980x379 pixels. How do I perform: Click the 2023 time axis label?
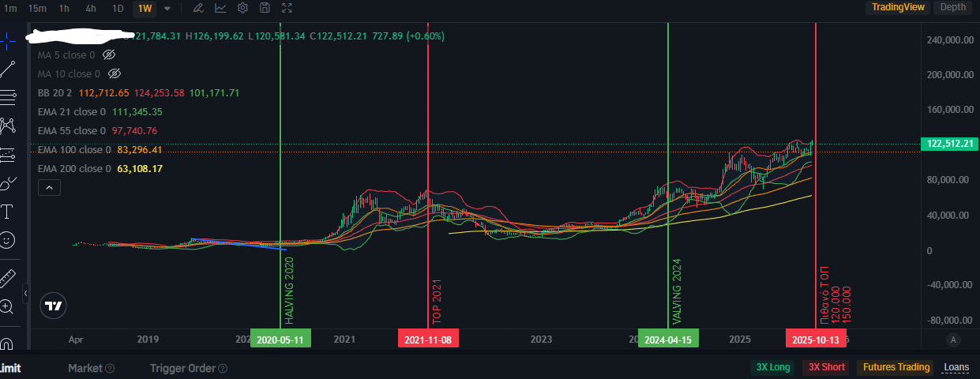tap(542, 340)
